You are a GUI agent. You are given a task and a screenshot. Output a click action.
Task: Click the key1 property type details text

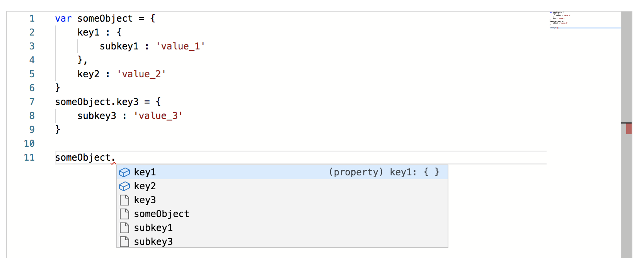click(x=384, y=172)
